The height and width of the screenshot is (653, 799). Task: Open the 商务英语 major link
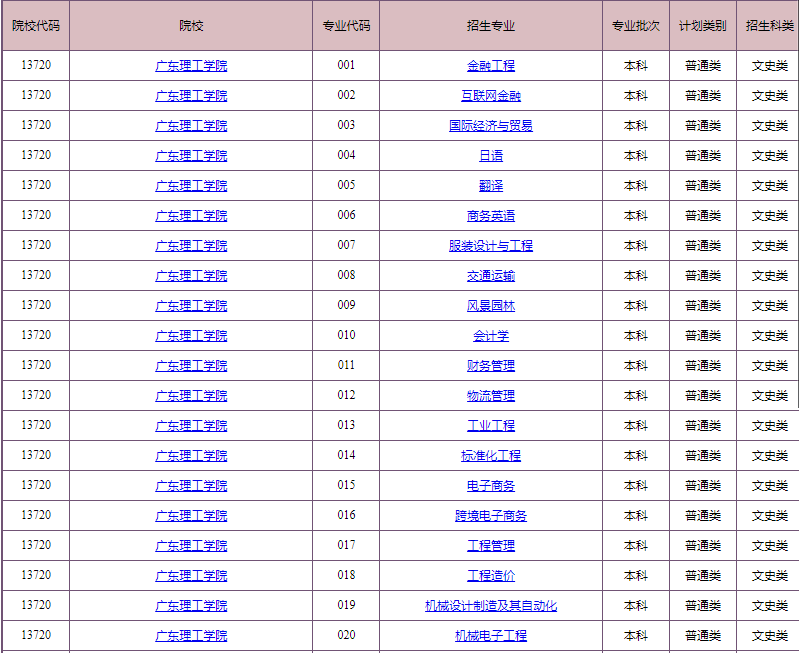pos(491,216)
